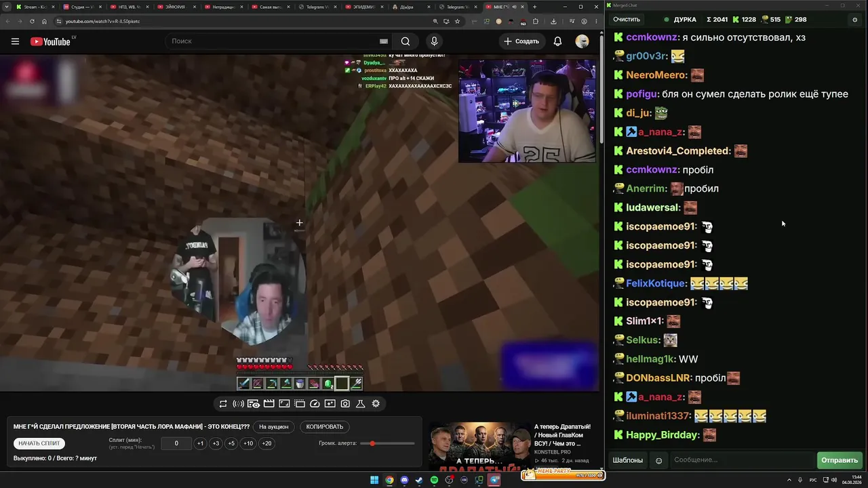Viewport: 868px width, 488px height.
Task: Click username iluminati1337 in chat
Action: pyautogui.click(x=658, y=416)
